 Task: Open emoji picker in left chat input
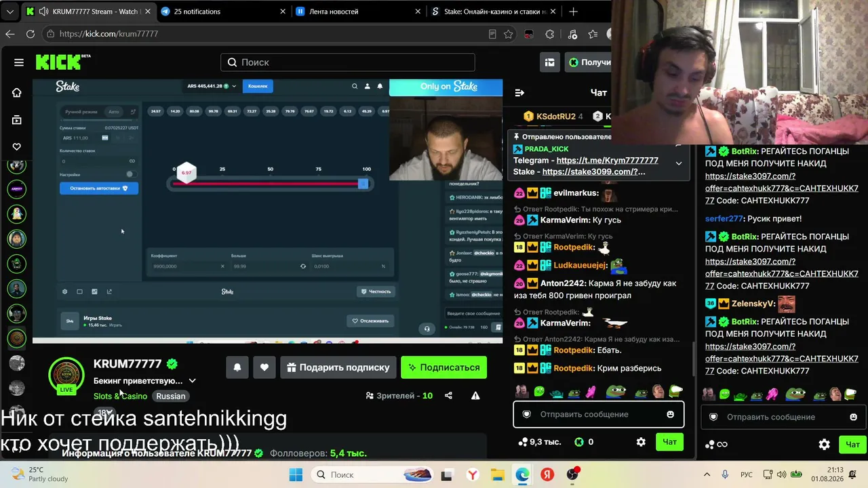coord(671,414)
